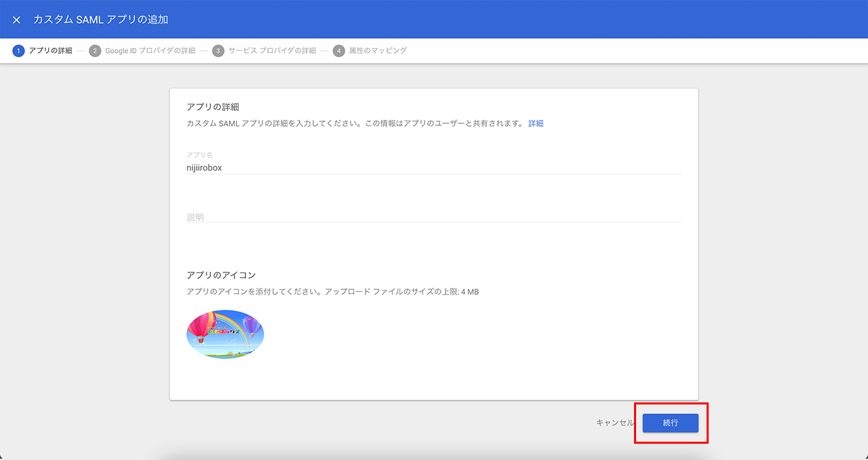The width and height of the screenshot is (868, 460).
Task: Select the アプリの詳細 step label in the stepper
Action: (x=50, y=51)
